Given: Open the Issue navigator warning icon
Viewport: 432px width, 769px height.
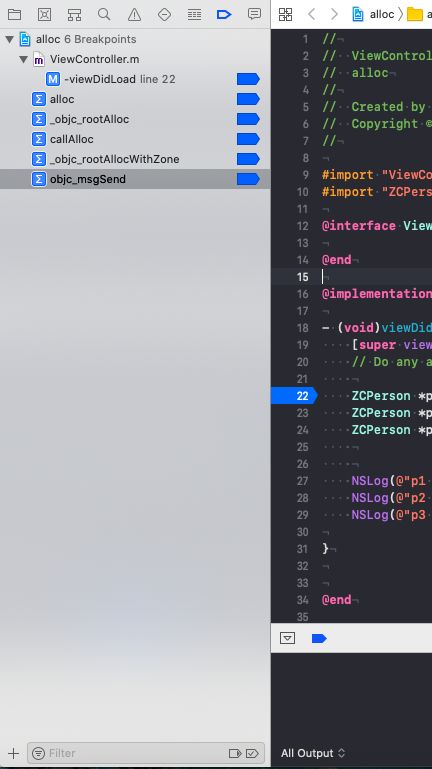Looking at the screenshot, I should [134, 15].
